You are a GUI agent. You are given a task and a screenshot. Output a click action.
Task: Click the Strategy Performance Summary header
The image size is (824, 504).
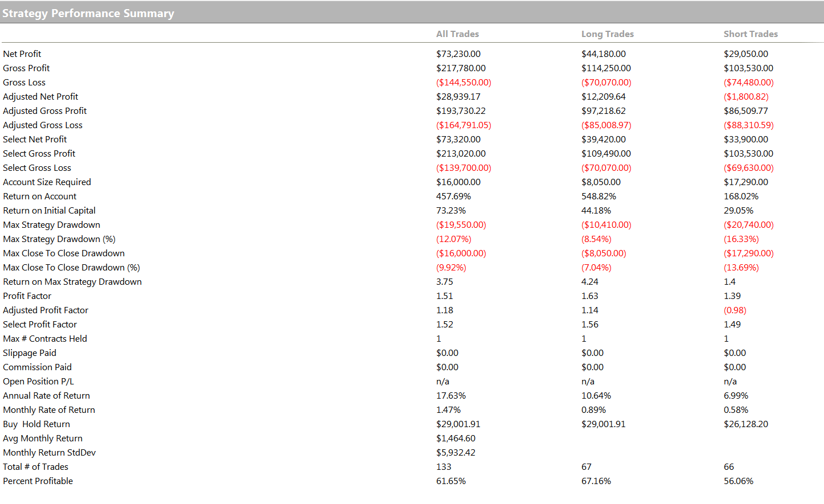(88, 13)
